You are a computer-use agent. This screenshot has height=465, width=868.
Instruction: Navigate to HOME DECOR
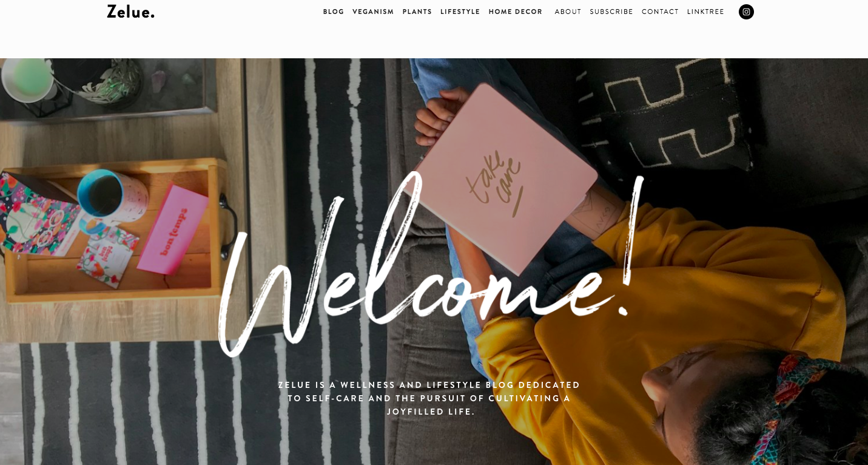click(516, 12)
